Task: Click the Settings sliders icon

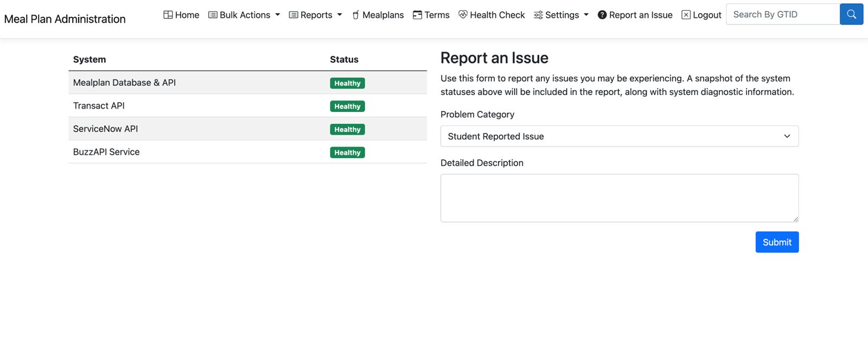Action: tap(538, 15)
